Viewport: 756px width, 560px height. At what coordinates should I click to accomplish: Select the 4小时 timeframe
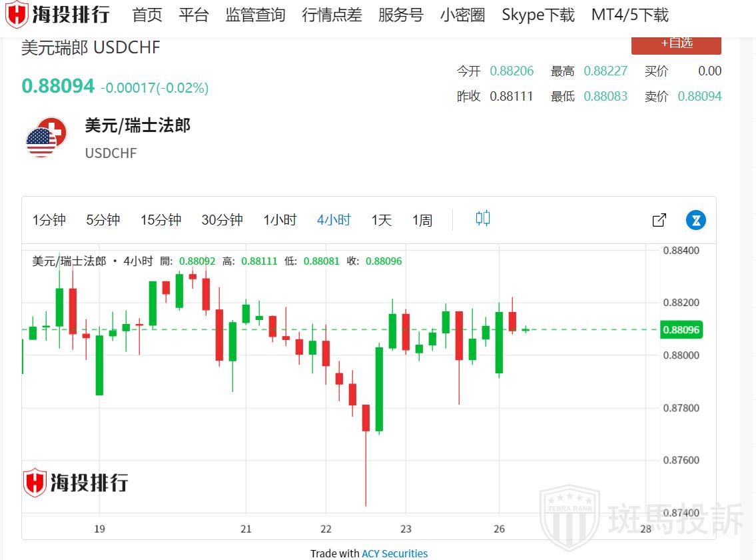click(x=334, y=220)
